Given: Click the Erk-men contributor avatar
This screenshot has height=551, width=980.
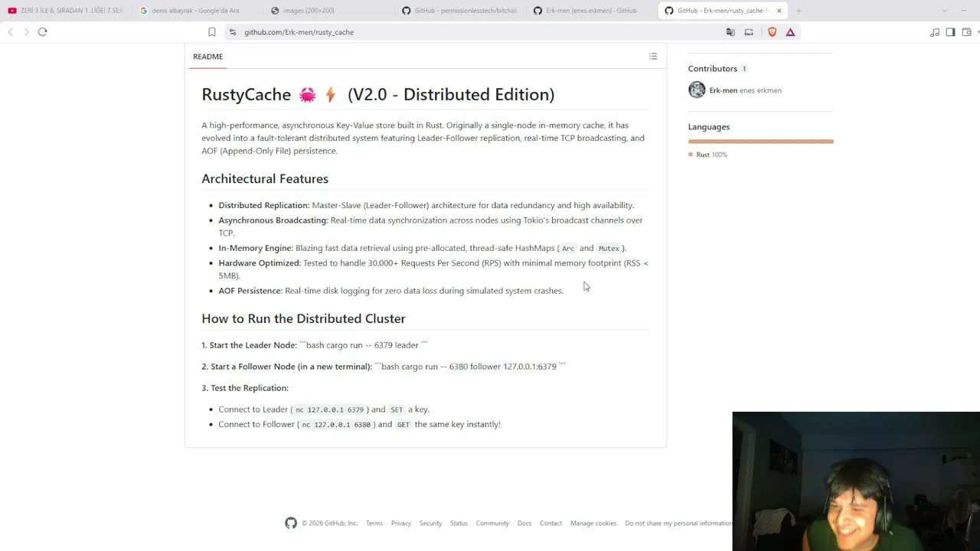Looking at the screenshot, I should tap(697, 90).
